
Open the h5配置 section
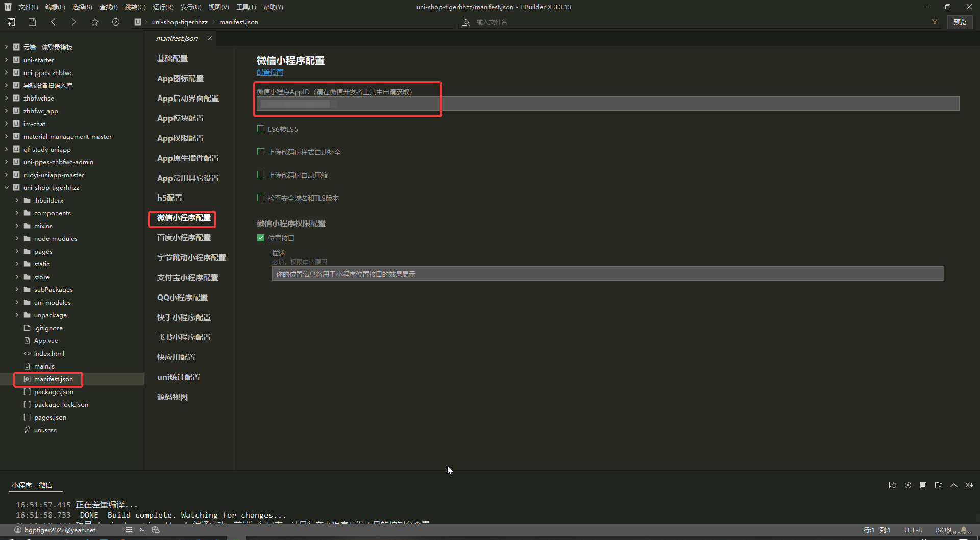tap(169, 198)
